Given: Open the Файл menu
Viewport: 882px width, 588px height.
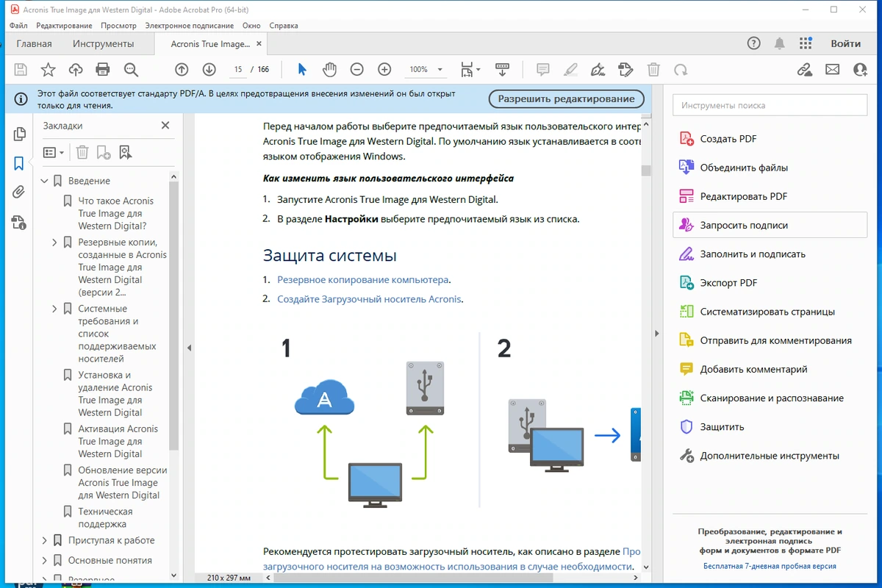Looking at the screenshot, I should tap(19, 25).
